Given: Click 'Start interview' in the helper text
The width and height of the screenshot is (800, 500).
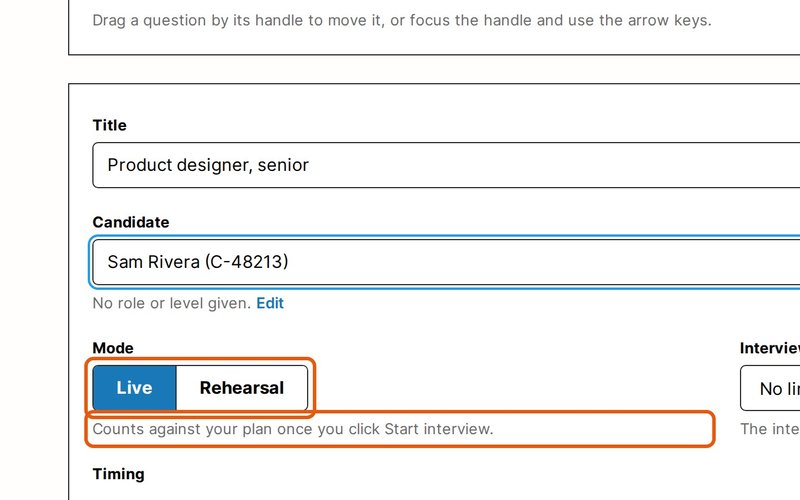Looking at the screenshot, I should pos(438,429).
